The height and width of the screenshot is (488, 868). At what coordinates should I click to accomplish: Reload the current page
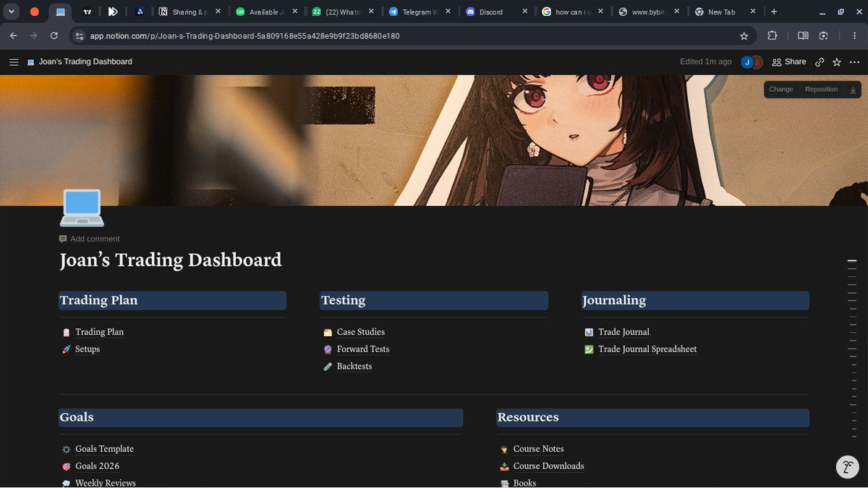[x=54, y=35]
